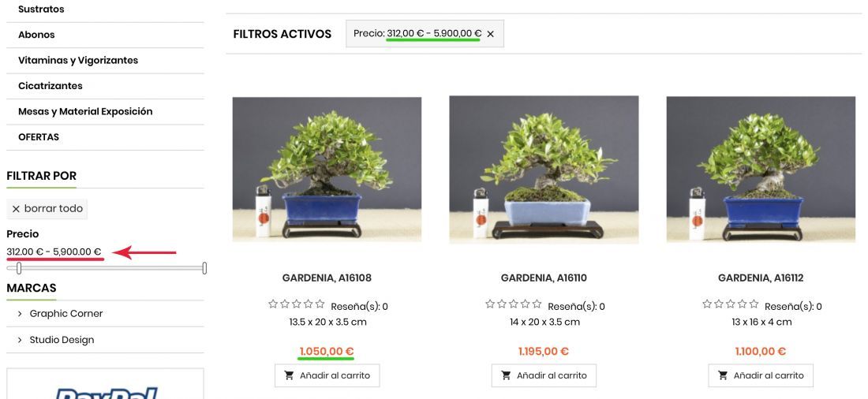Click the borrar todo filter button
This screenshot has width=868, height=399.
tap(47, 209)
